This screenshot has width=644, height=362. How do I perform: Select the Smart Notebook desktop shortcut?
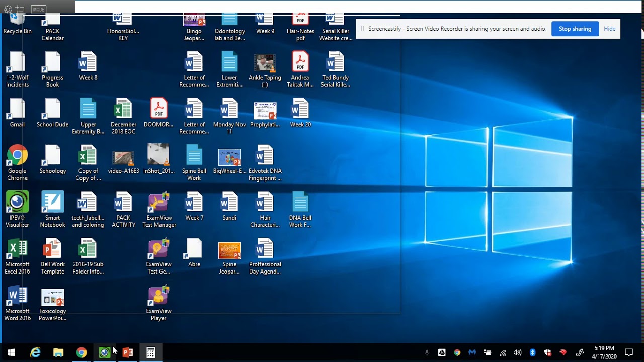click(x=52, y=210)
